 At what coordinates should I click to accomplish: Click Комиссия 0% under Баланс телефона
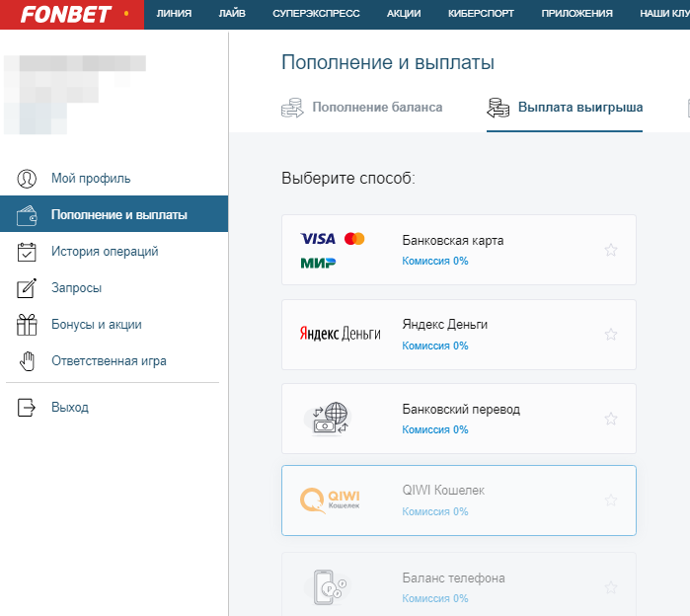435,598
